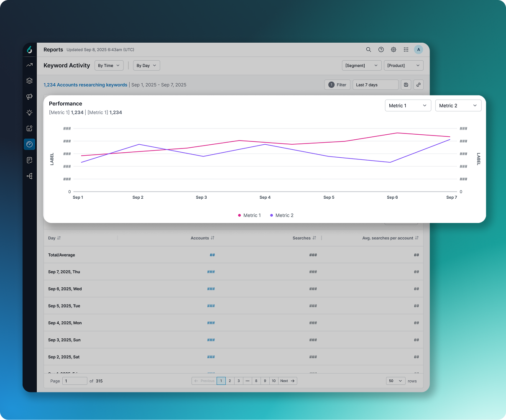Toggle Metric 2 purple legend marker

tap(272, 215)
